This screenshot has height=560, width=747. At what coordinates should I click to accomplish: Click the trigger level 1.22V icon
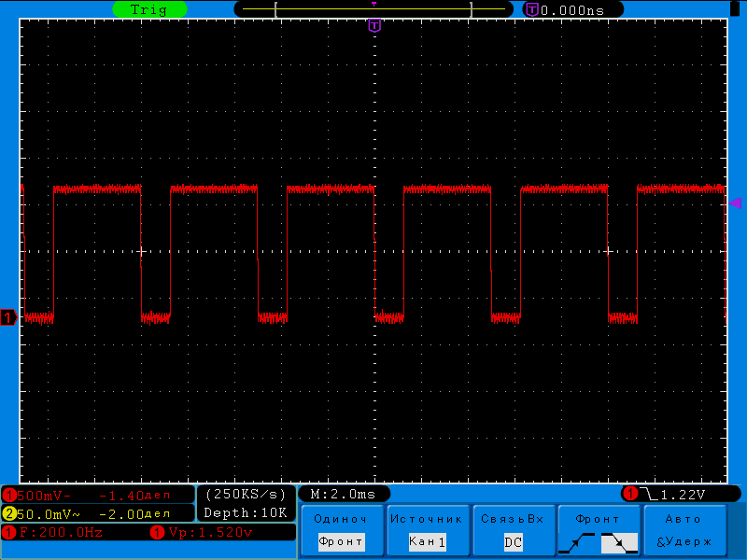(632, 494)
